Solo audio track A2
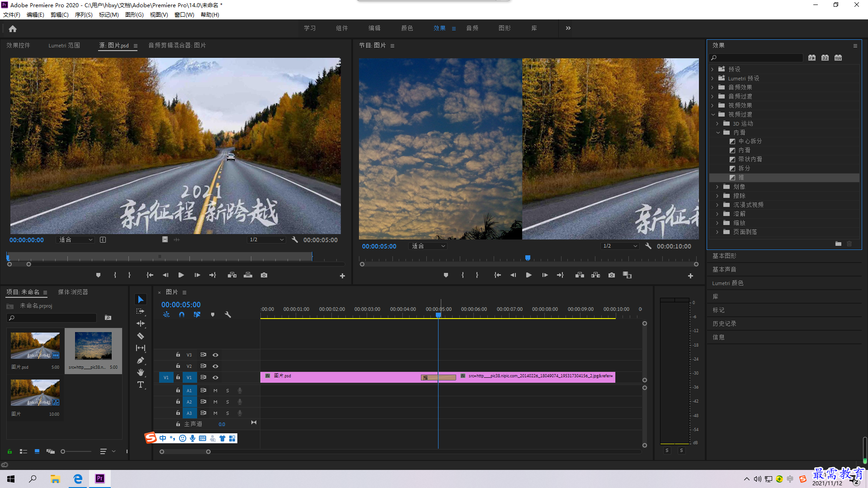 pyautogui.click(x=227, y=402)
